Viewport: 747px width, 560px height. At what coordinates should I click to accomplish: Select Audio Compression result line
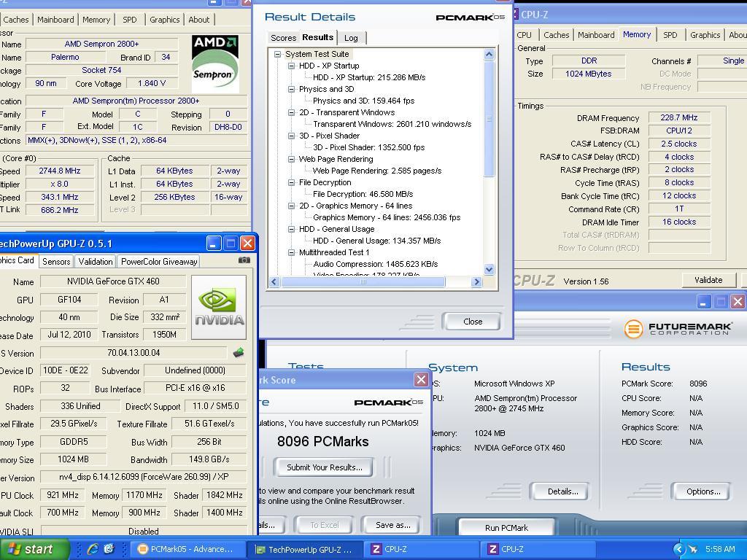click(x=376, y=264)
